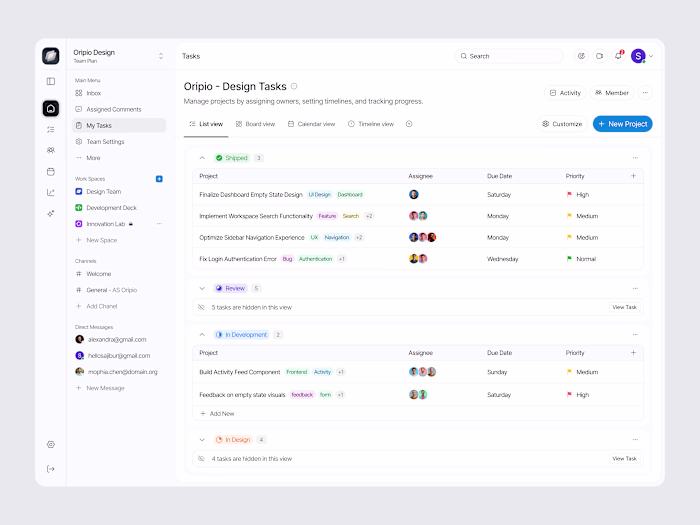Screen dimensions: 700x525
Task: Click the notification bell icon
Action: [618, 56]
